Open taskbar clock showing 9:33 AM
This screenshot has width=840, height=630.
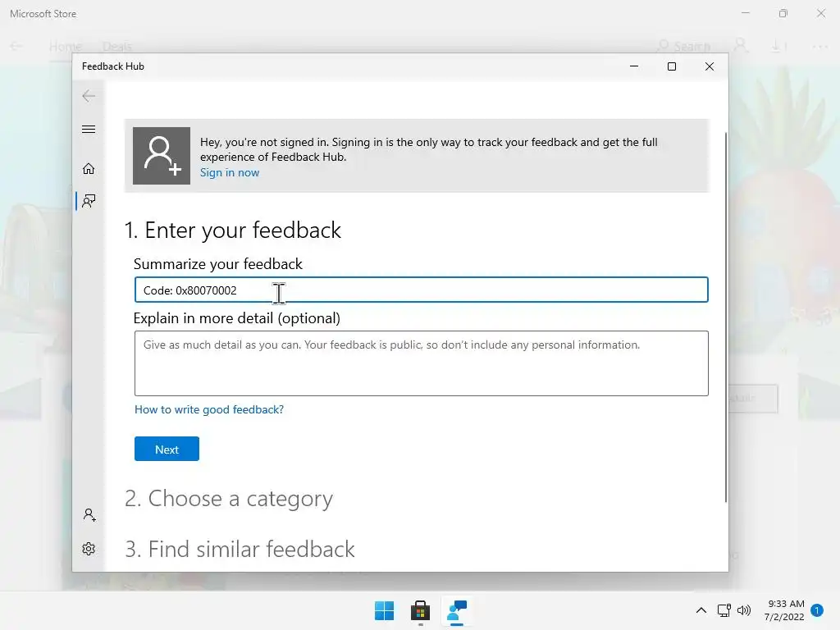784,610
